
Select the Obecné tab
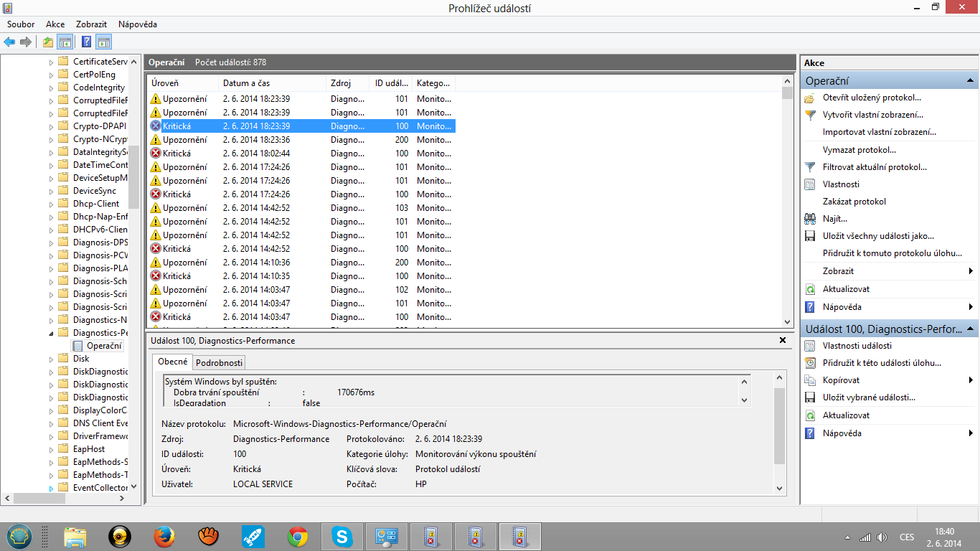pos(173,362)
